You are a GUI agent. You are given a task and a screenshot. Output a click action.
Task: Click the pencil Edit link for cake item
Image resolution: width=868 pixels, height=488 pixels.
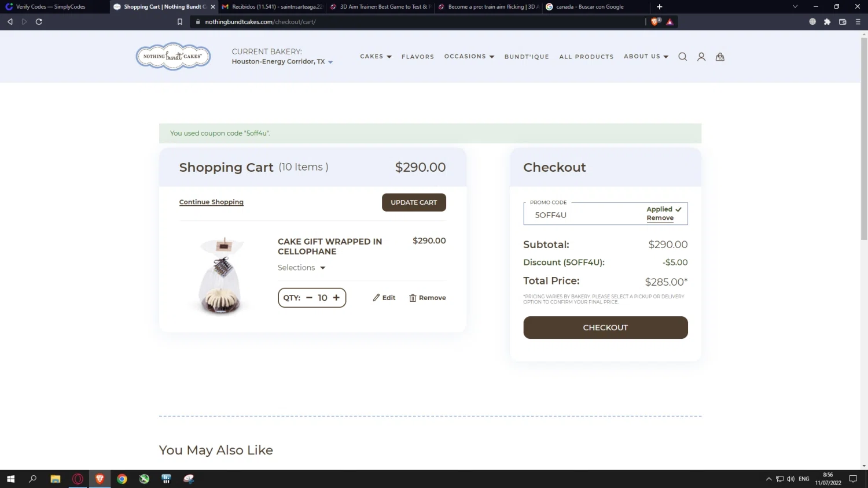[384, 298]
